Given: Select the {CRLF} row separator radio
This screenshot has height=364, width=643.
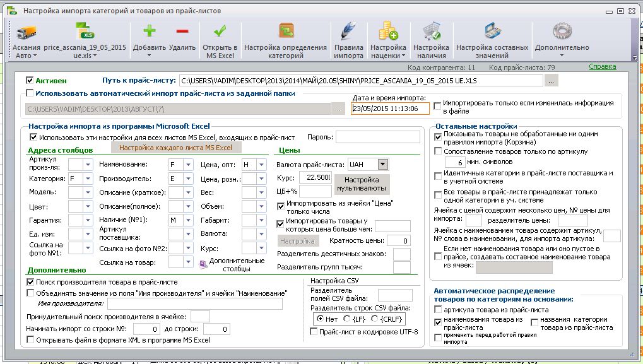Looking at the screenshot, I should tap(374, 319).
